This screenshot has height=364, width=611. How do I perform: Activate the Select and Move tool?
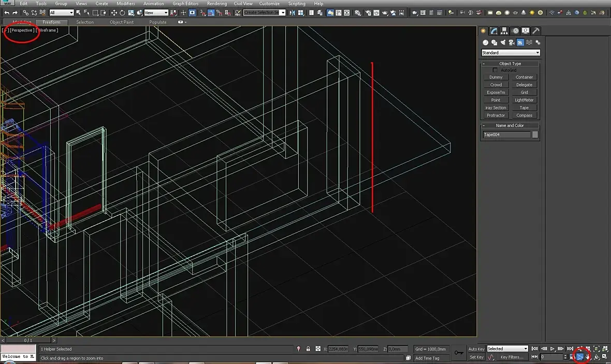coord(114,13)
